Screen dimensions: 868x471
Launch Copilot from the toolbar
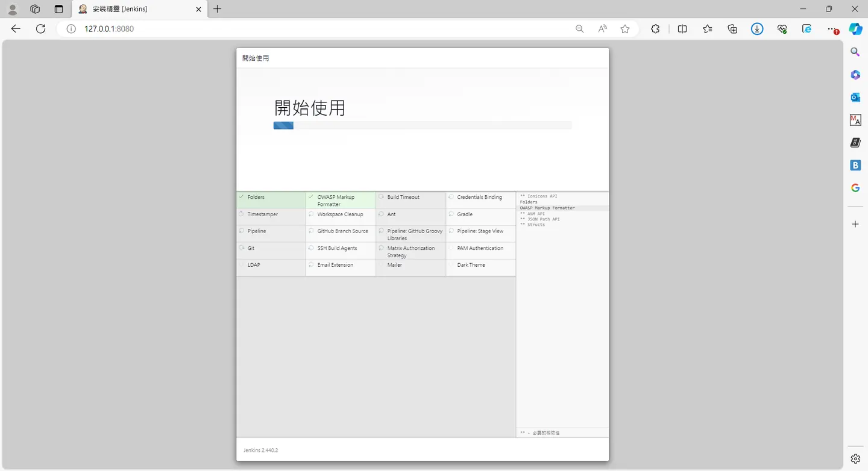(x=855, y=28)
